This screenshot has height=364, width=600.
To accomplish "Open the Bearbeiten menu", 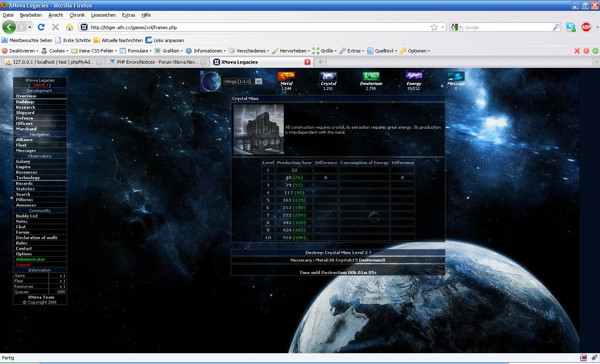I will click(x=31, y=15).
